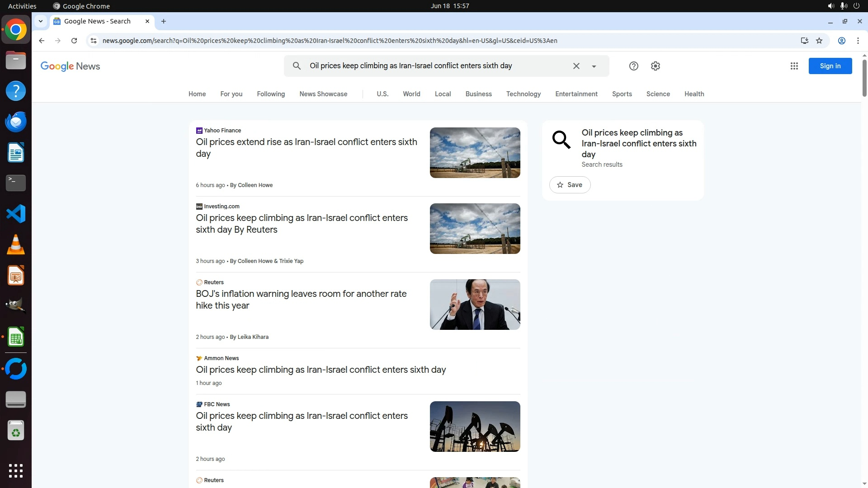The width and height of the screenshot is (868, 488).
Task: Click the install app icon in address bar
Action: [804, 41]
